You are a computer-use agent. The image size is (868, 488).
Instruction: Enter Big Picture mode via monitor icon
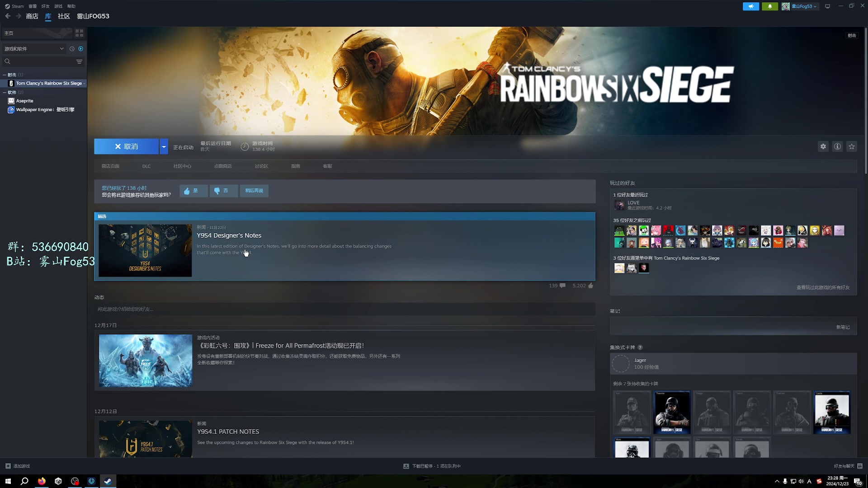(828, 6)
